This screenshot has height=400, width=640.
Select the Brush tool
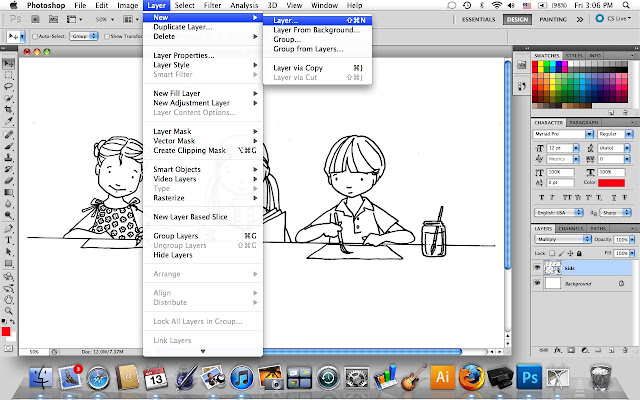[8, 146]
